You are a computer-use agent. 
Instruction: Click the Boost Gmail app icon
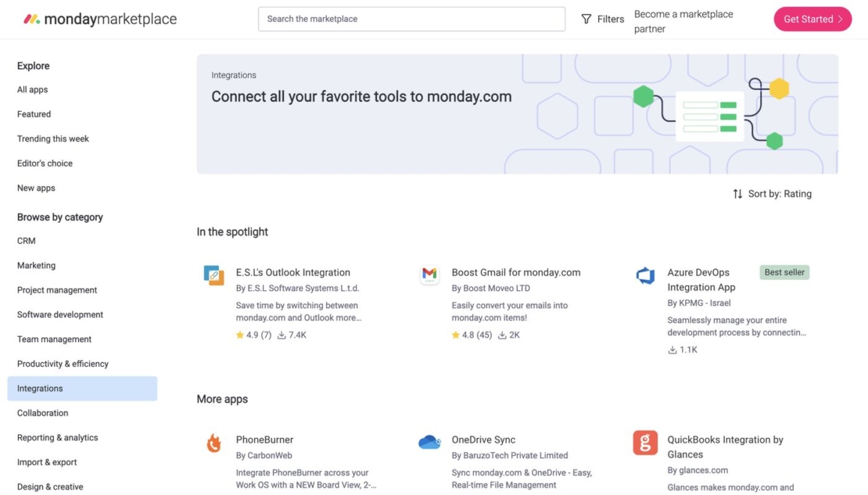429,274
